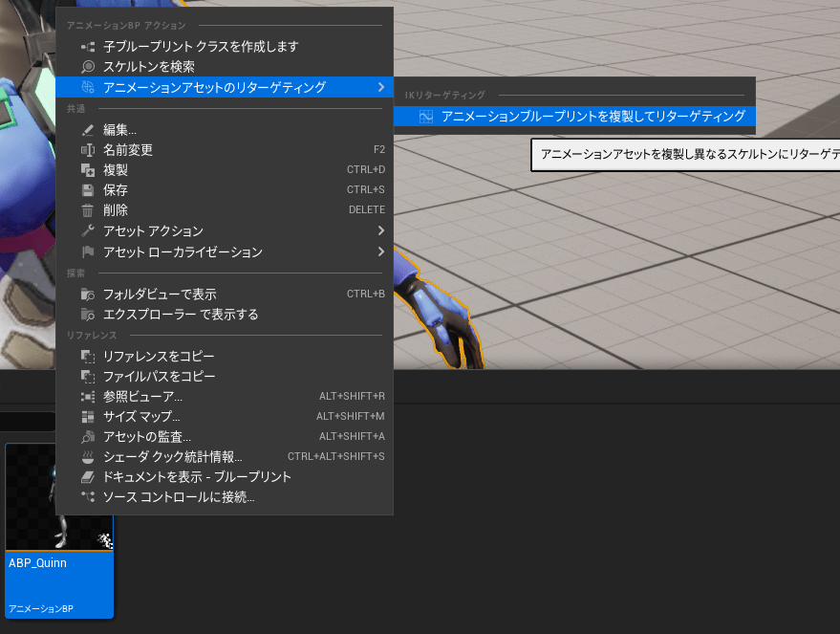Expand the アセット ローカライゼーション submenu arrow
This screenshot has height=634, width=840.
(381, 252)
